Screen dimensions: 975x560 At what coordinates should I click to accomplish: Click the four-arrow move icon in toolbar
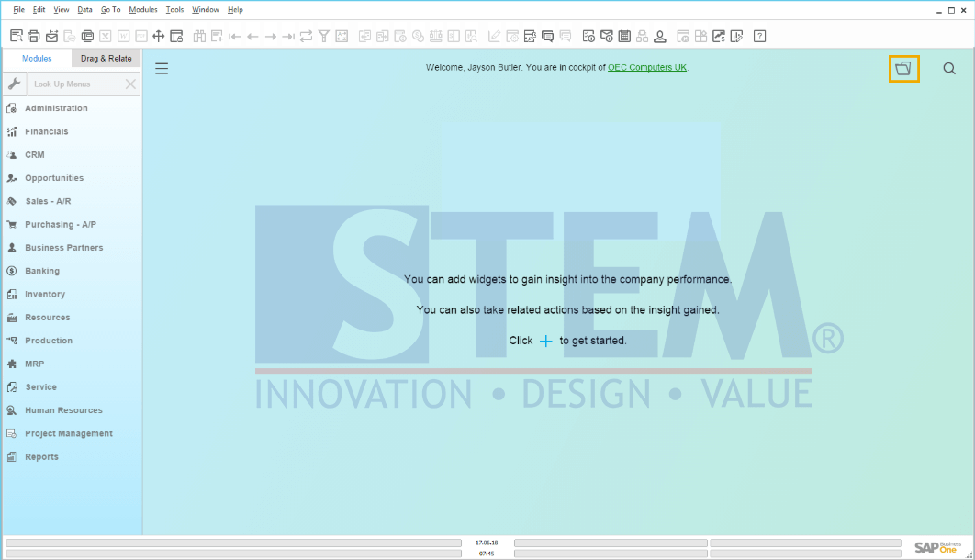(x=159, y=36)
